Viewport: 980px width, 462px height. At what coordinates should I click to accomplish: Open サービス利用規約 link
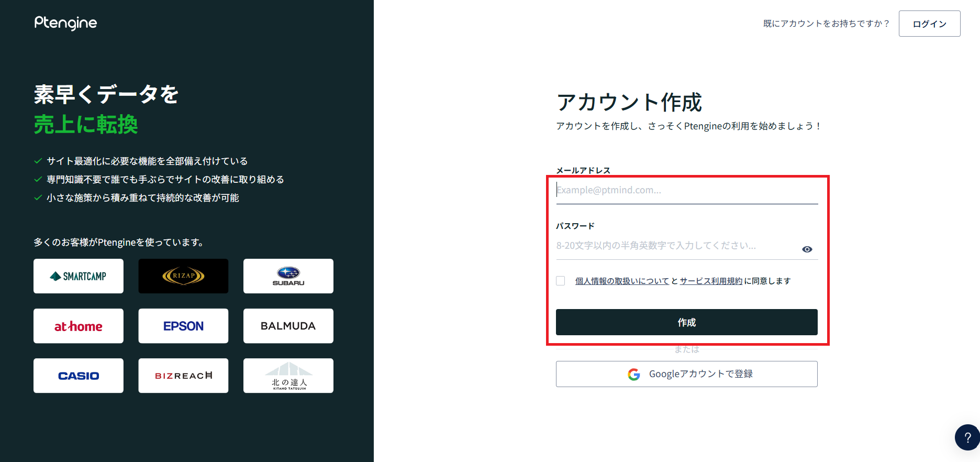[x=711, y=281]
